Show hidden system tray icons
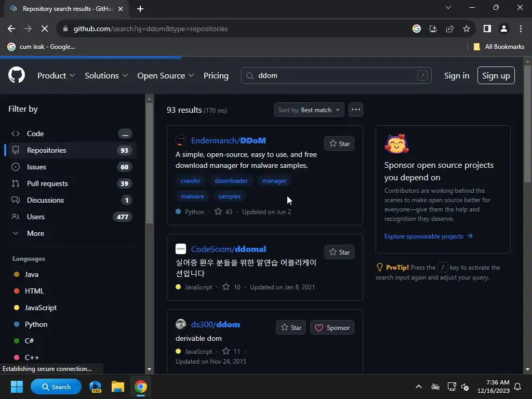This screenshot has width=532, height=399. pos(419,387)
